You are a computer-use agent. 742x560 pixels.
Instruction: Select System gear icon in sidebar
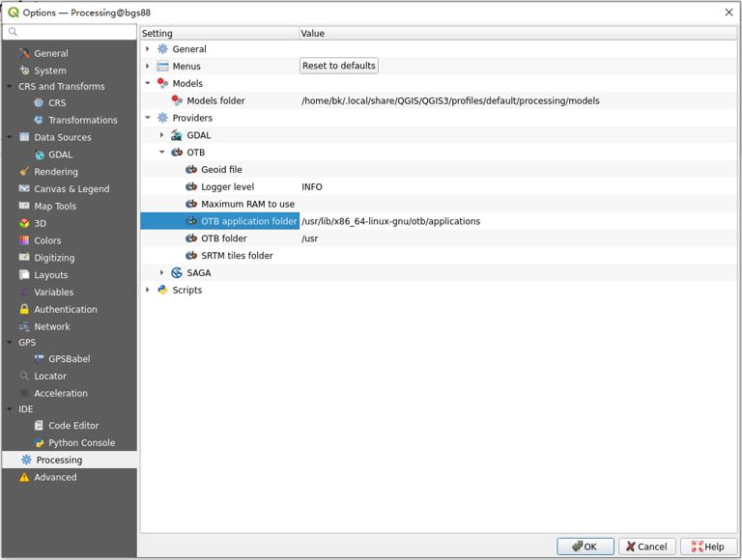[24, 70]
